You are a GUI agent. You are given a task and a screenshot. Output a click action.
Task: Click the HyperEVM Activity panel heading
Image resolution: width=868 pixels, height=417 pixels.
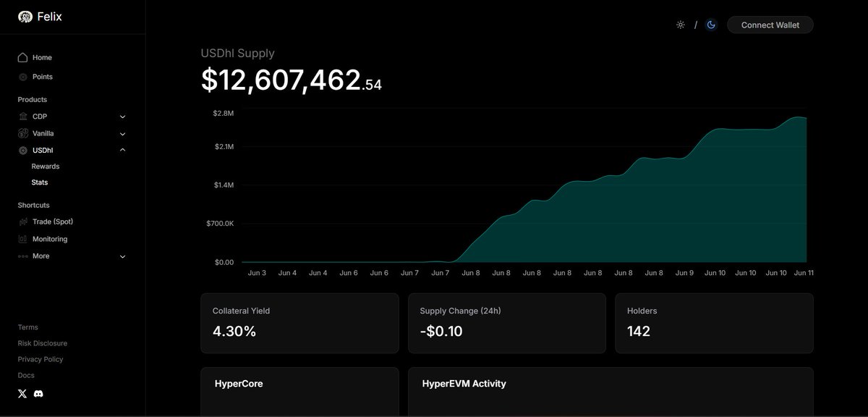click(464, 384)
